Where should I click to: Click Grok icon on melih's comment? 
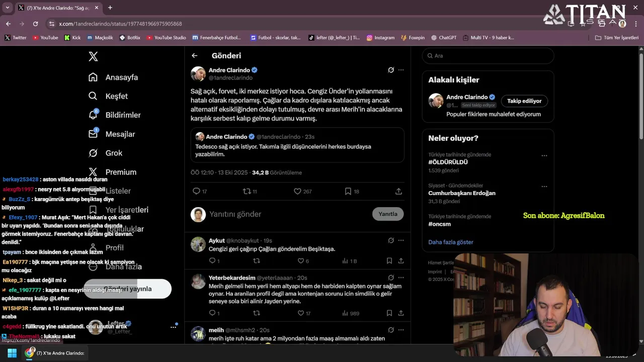coord(391,330)
